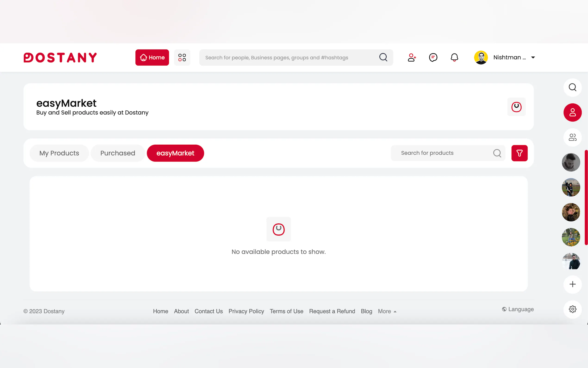The height and width of the screenshot is (368, 588).
Task: Open the Language selector
Action: (518, 309)
